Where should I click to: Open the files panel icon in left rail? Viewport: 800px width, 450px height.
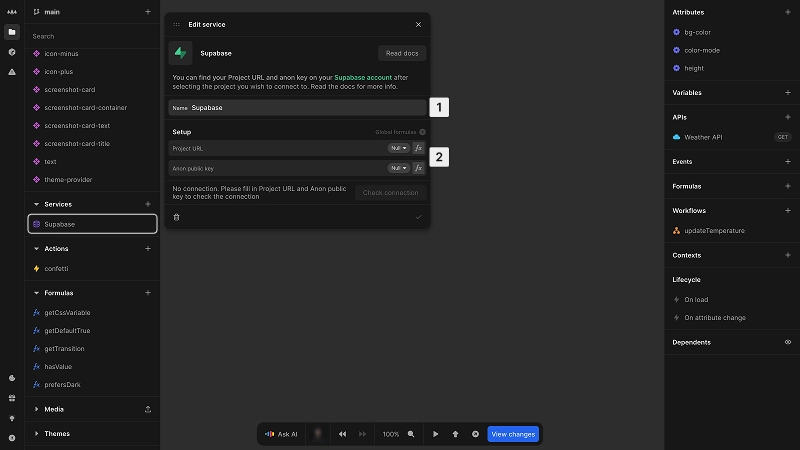[x=12, y=32]
